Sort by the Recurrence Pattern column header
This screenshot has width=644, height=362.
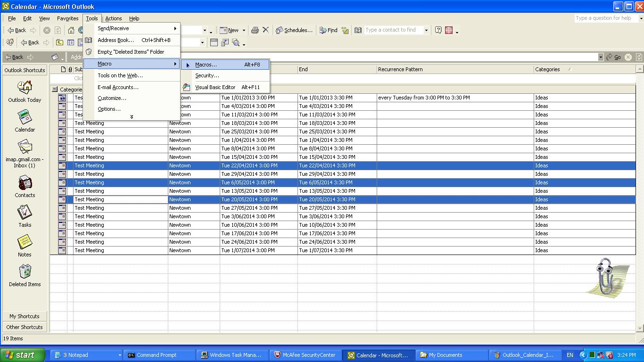400,69
